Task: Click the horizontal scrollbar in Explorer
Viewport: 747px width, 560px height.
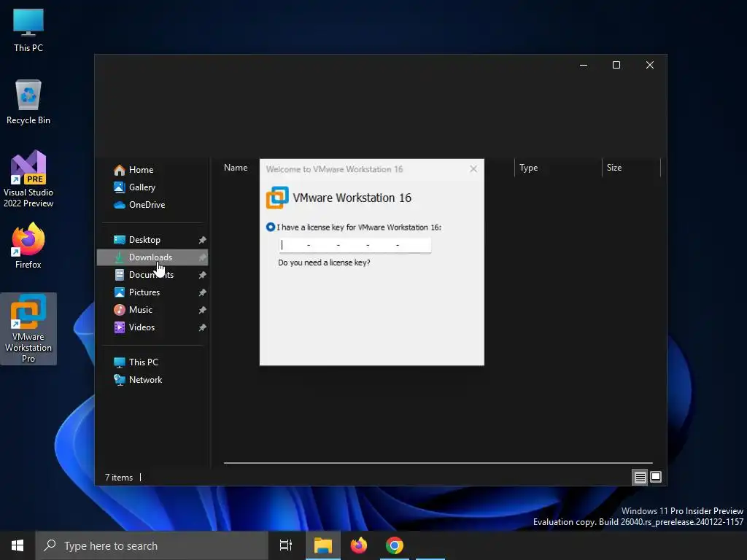Action: click(x=438, y=463)
